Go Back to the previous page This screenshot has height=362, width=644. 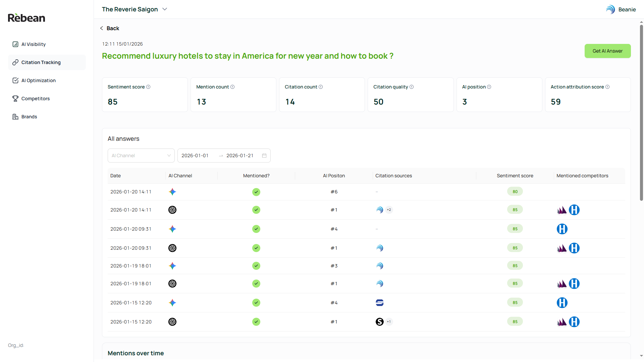110,28
